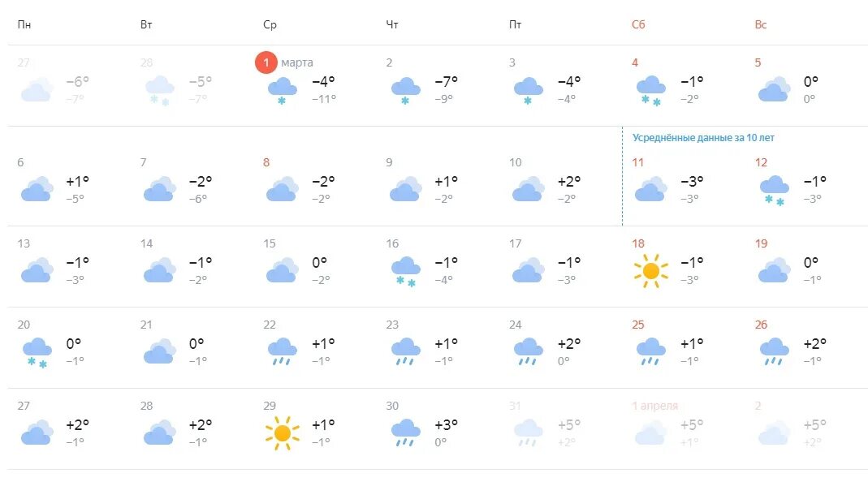The width and height of the screenshot is (868, 482).
Task: Select the snow cloud icon on March 1
Action: (x=282, y=90)
